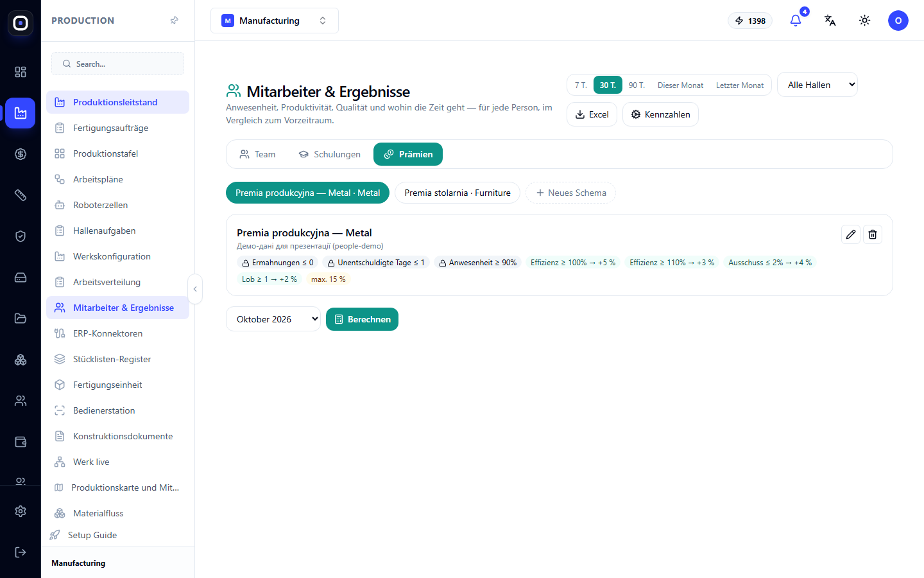
Task: Open ERP-Konnektoren in the sidebar
Action: pos(117,333)
